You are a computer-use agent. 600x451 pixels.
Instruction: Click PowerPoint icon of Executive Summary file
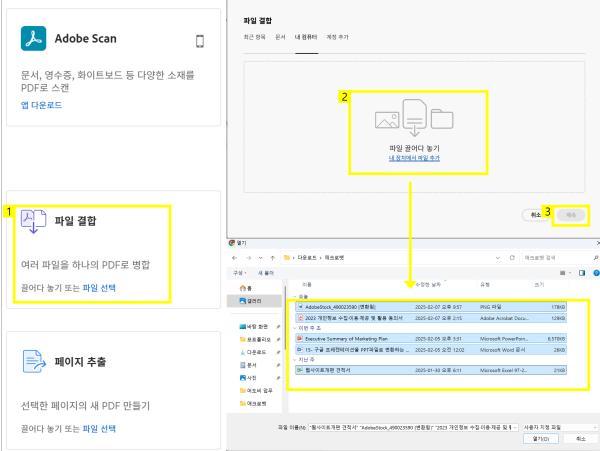tap(300, 339)
